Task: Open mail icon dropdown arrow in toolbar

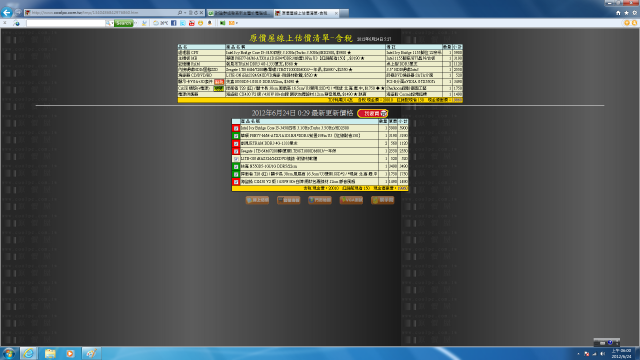Action: pos(237,23)
